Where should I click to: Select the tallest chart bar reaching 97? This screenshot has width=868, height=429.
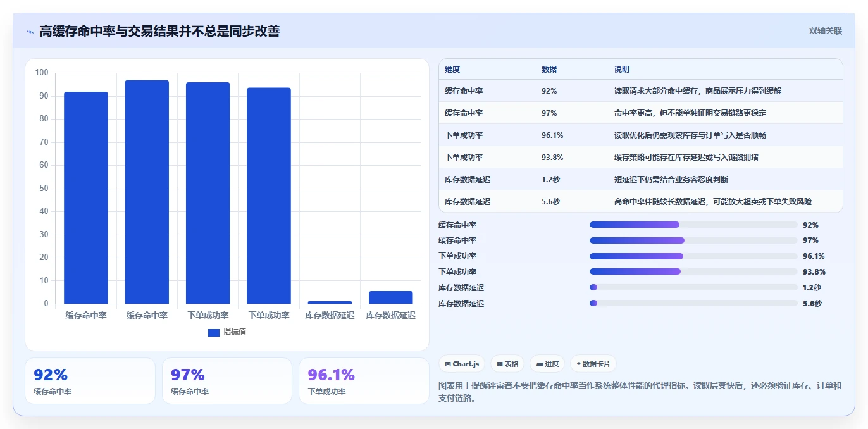pyautogui.click(x=147, y=192)
